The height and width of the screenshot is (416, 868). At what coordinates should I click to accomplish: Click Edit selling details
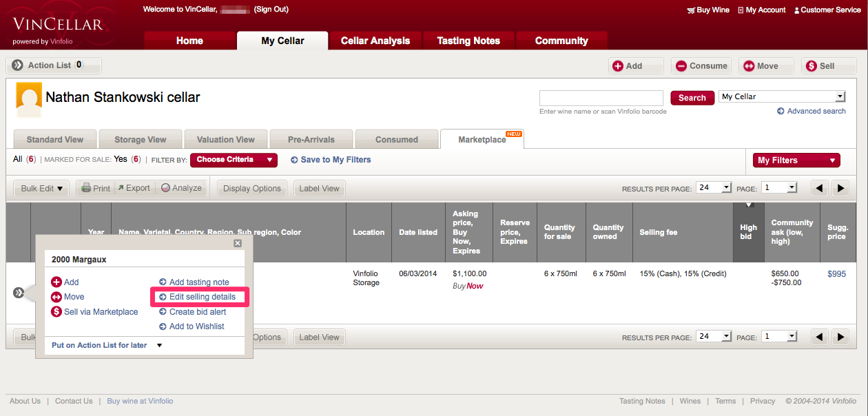click(197, 297)
